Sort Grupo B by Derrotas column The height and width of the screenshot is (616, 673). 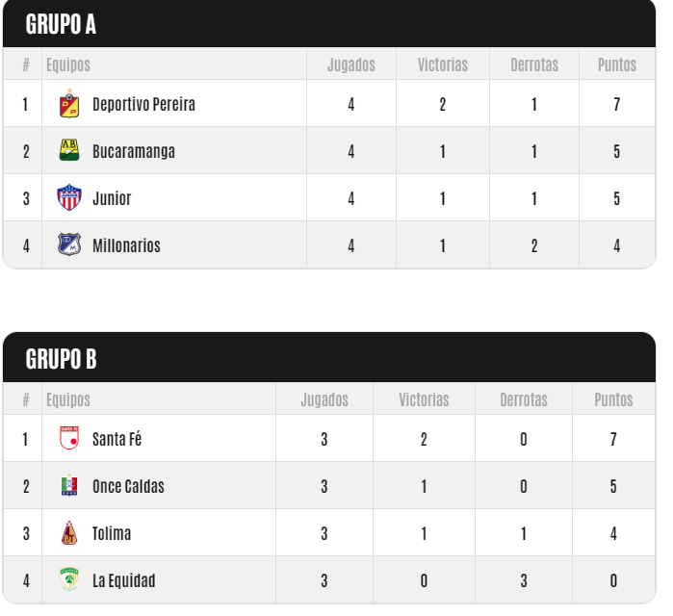pos(524,399)
